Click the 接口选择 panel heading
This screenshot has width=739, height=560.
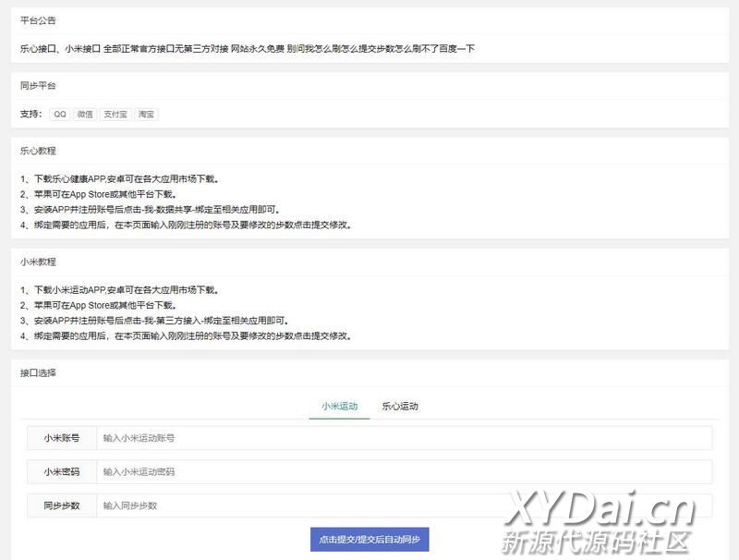(38, 373)
